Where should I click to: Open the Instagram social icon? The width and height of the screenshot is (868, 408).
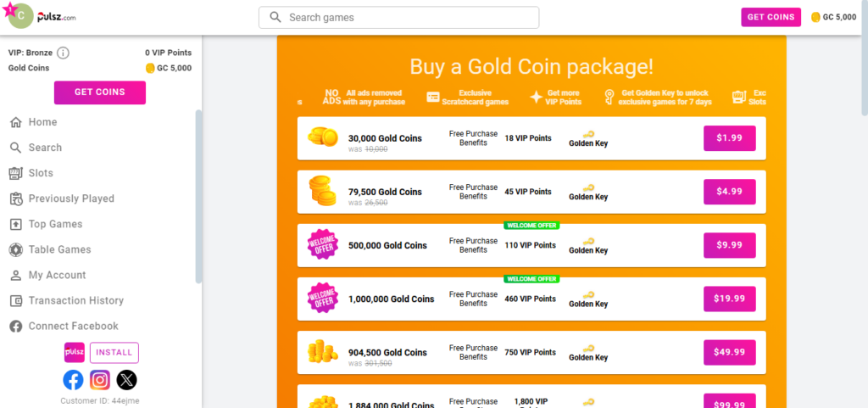tap(100, 380)
